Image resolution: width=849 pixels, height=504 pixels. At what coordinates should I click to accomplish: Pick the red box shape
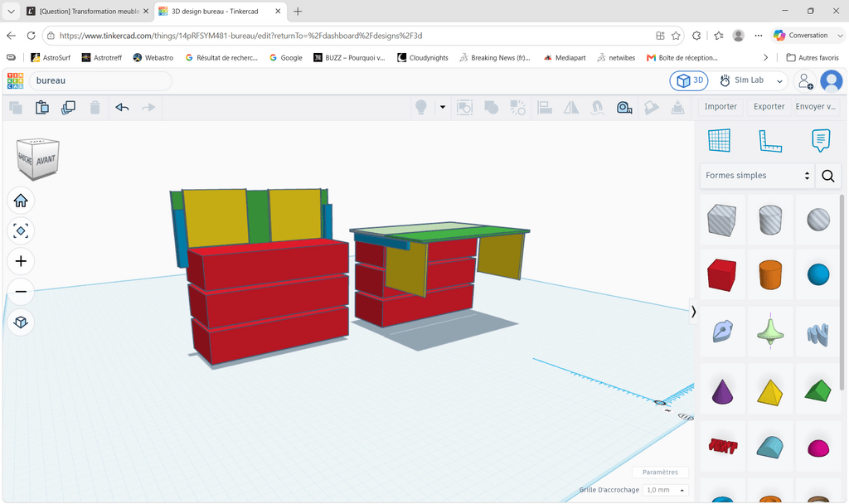721,274
